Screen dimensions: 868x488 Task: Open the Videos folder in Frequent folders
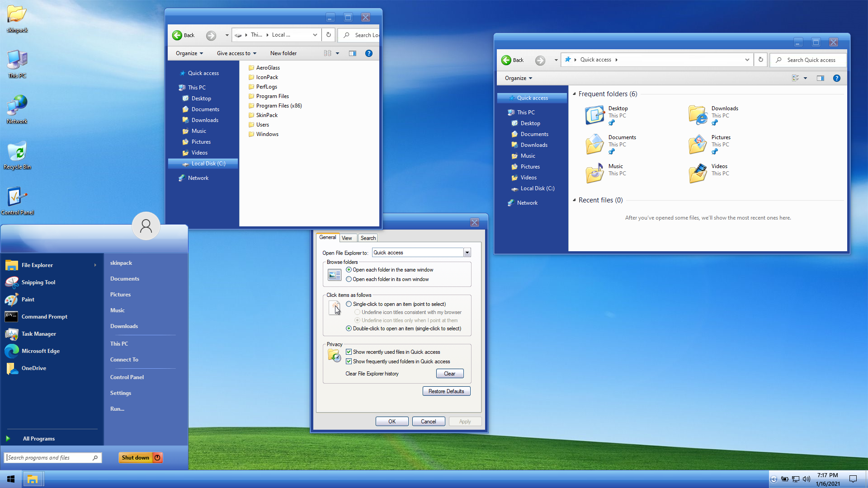click(x=698, y=173)
